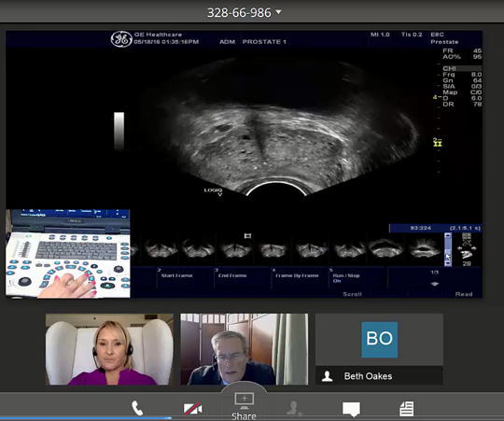Select the Frame By Frame option
Viewport: 504px width, 421px height.
coord(297,275)
